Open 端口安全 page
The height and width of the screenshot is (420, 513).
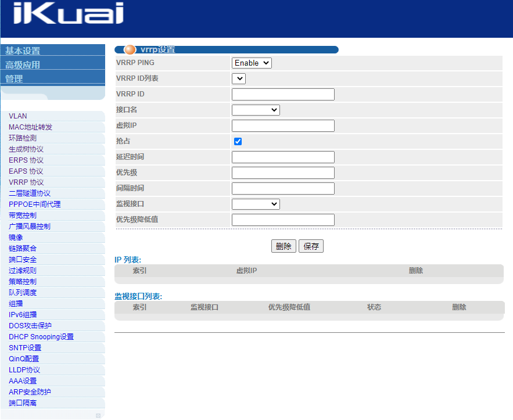23,260
